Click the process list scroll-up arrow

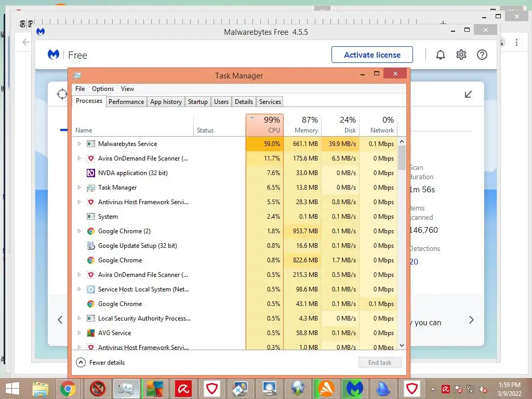point(402,141)
